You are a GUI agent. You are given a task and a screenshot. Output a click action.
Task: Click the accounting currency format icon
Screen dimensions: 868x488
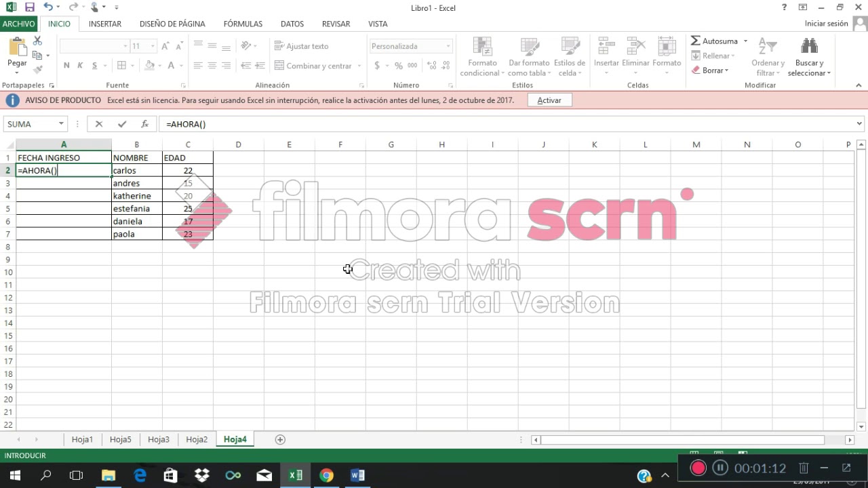(377, 66)
